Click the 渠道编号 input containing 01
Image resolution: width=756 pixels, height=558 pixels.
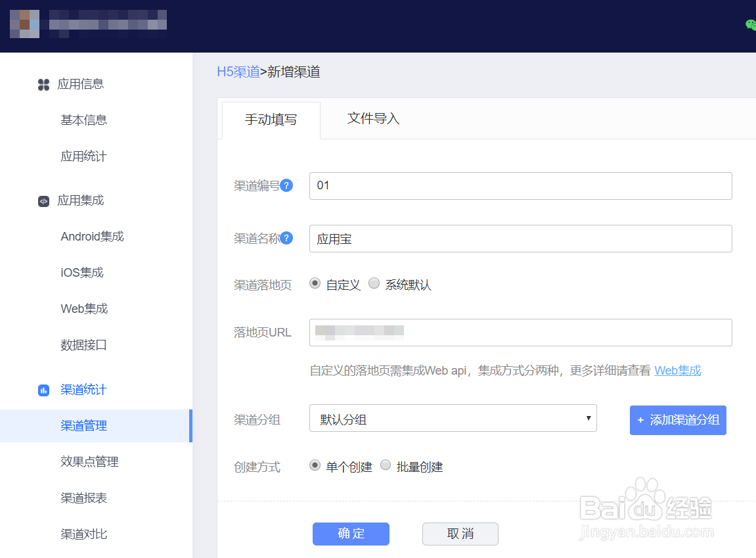coord(520,186)
